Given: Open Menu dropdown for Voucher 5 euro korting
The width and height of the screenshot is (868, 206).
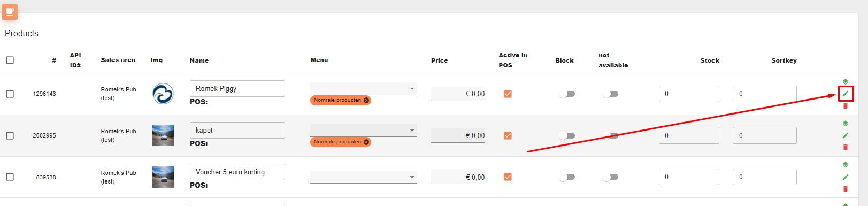Looking at the screenshot, I should (x=364, y=177).
